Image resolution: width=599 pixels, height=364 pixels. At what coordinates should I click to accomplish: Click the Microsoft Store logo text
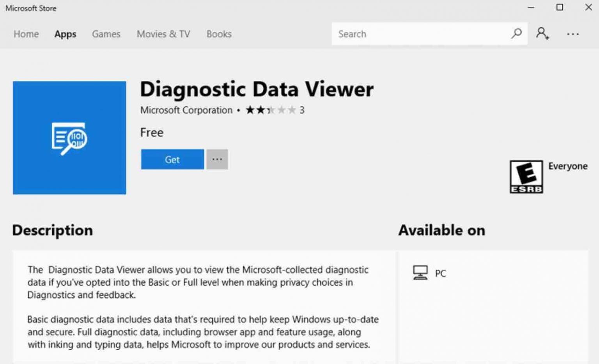(x=31, y=8)
